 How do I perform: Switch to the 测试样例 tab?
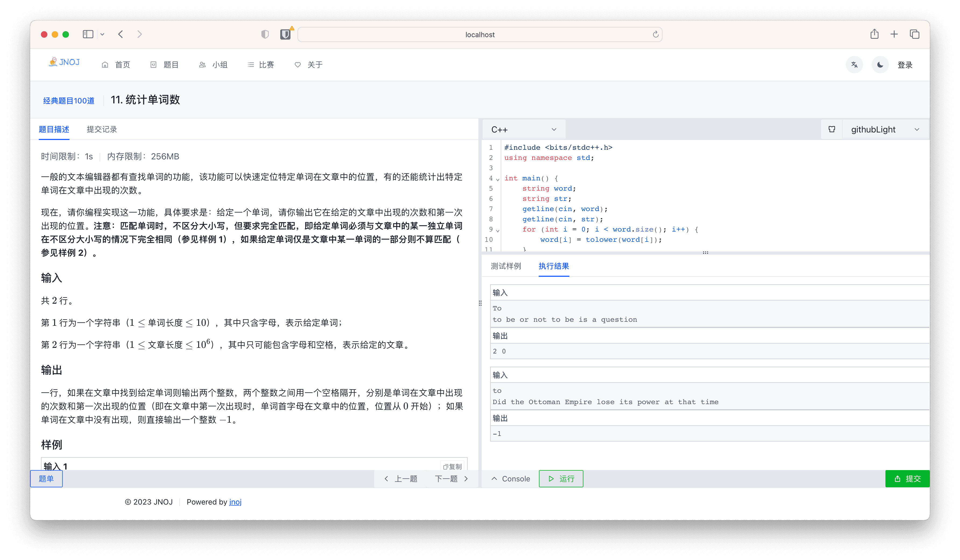[x=506, y=266]
